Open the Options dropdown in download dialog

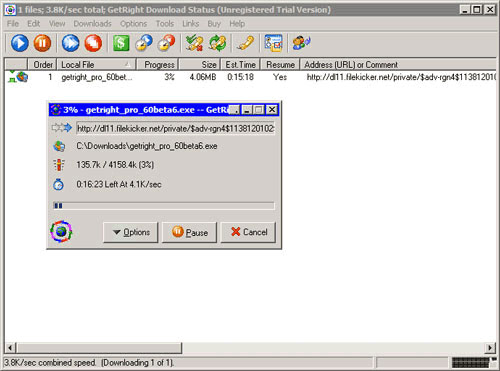(x=131, y=232)
